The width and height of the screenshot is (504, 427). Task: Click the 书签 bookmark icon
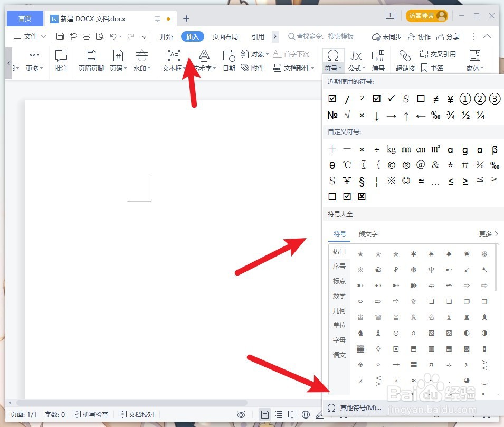point(432,68)
